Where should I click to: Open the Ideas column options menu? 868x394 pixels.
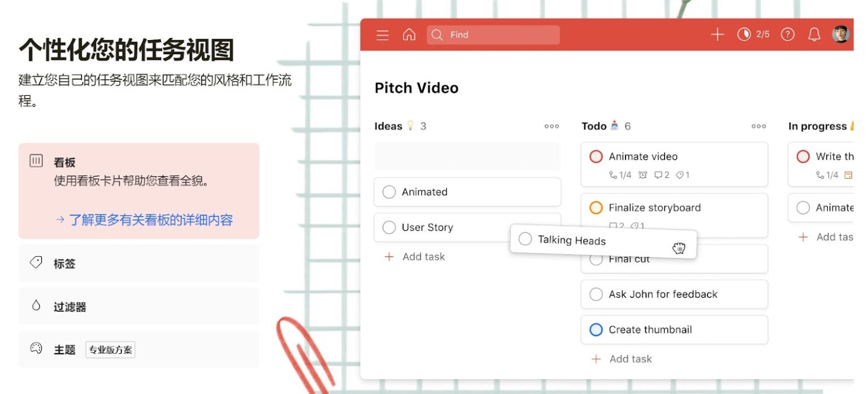tap(551, 126)
